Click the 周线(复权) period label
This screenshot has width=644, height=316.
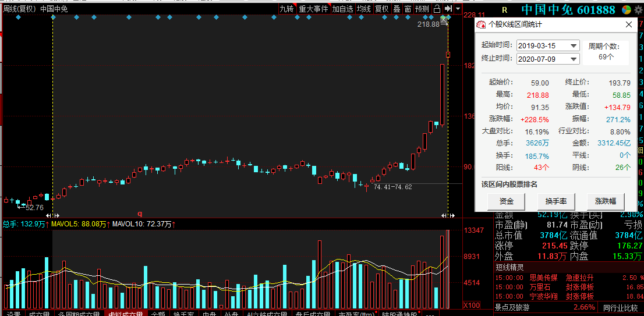20,9
